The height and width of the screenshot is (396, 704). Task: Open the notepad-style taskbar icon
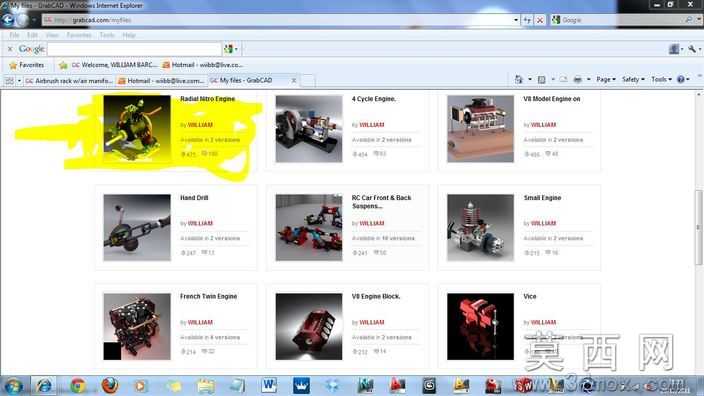pyautogui.click(x=237, y=386)
